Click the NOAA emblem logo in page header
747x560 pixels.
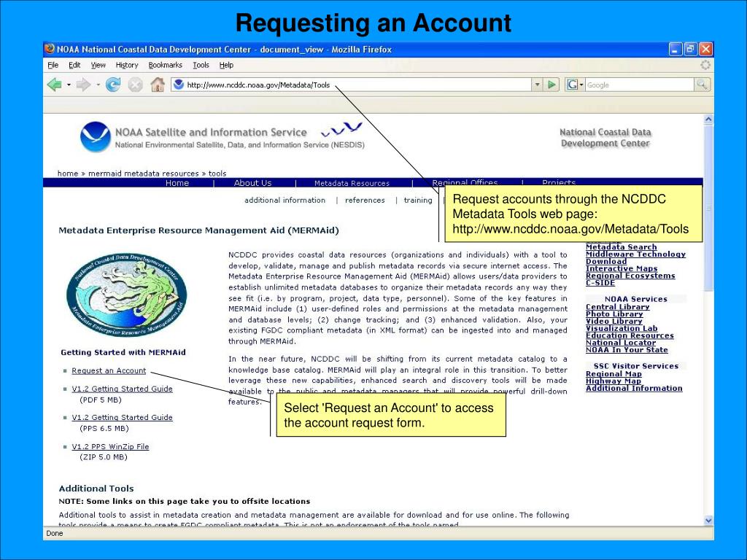pos(96,136)
